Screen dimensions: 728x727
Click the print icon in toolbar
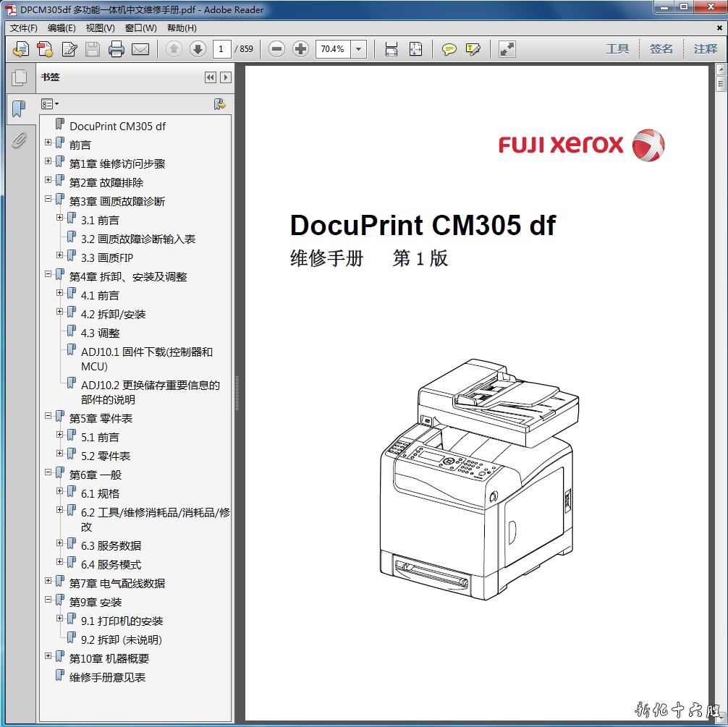117,49
